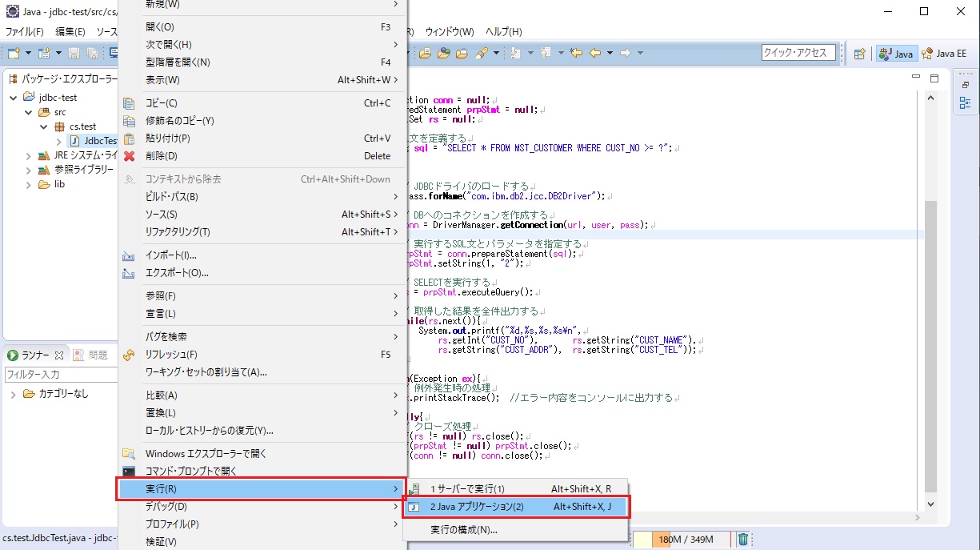The height and width of the screenshot is (550, 980).
Task: Choose Open in Windows Explorer entry
Action: coord(263,454)
